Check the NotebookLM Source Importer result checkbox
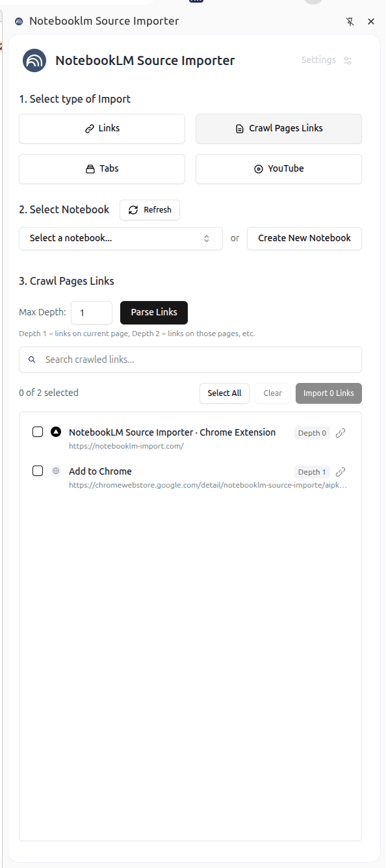The image size is (386, 868). pyautogui.click(x=37, y=431)
